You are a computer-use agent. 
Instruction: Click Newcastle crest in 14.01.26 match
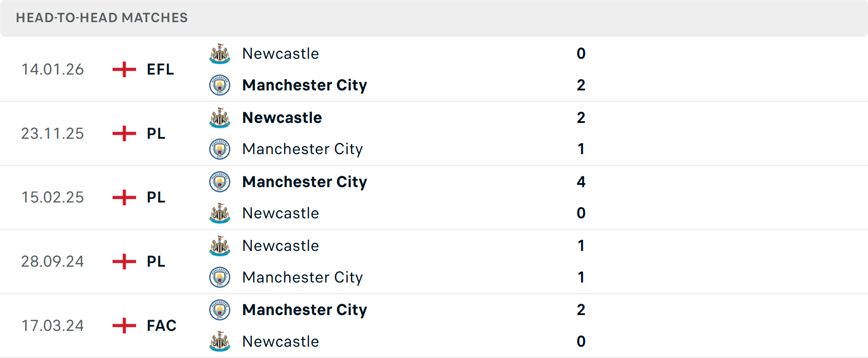click(x=220, y=54)
